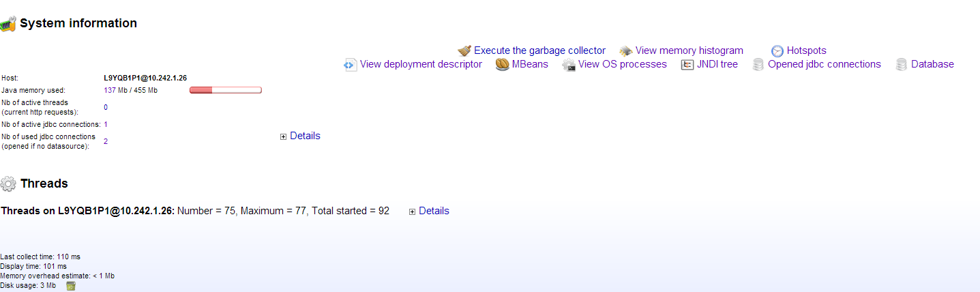The height and width of the screenshot is (292, 980).
Task: Click the Threads gear icon
Action: [x=8, y=184]
